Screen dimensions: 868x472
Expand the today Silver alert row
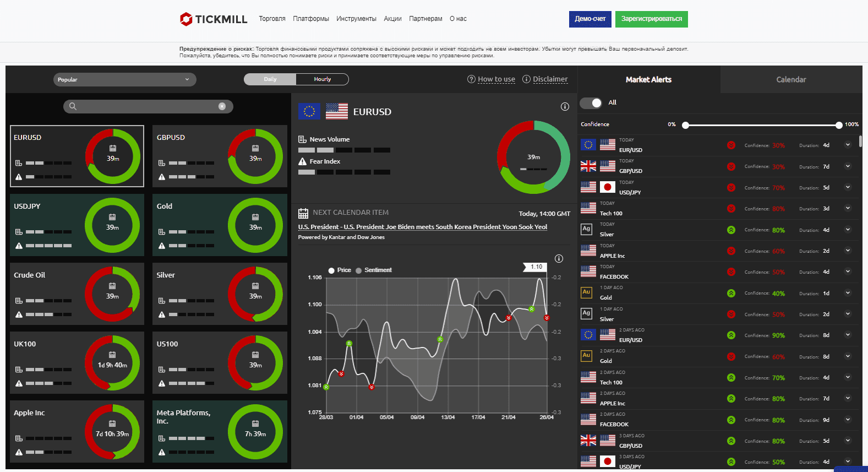coord(848,229)
